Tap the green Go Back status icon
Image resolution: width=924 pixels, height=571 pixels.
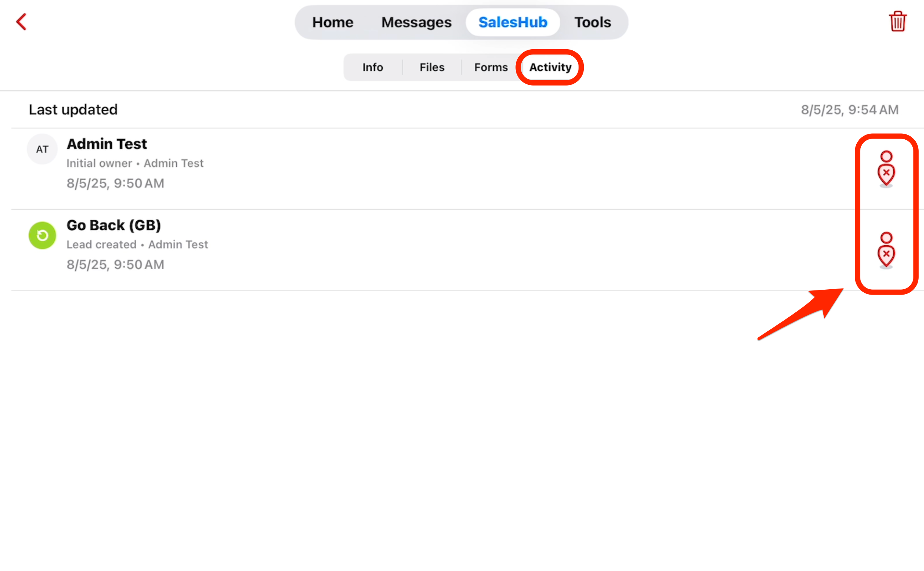(42, 235)
